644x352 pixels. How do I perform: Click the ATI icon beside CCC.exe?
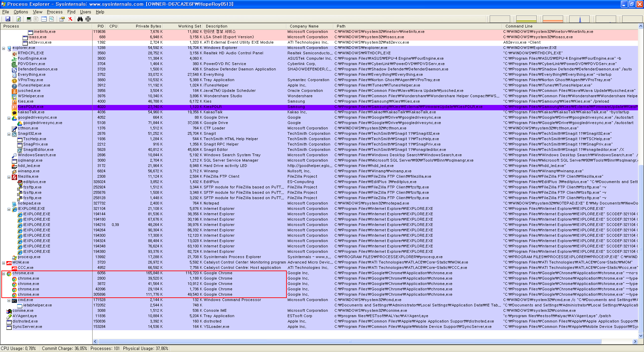point(14,268)
